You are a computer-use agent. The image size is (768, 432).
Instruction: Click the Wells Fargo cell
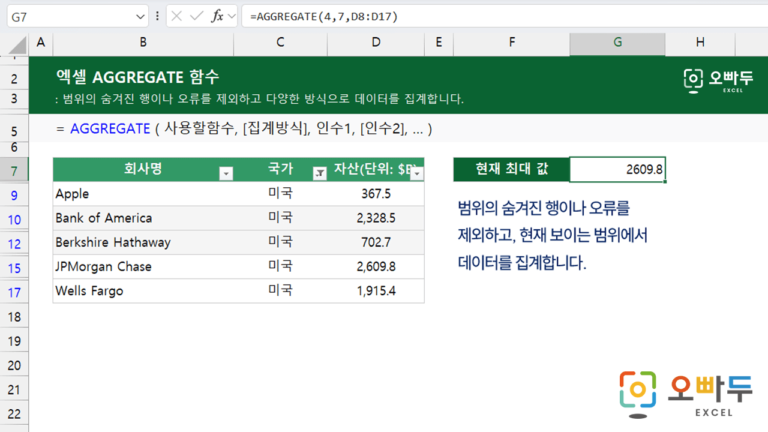[143, 290]
